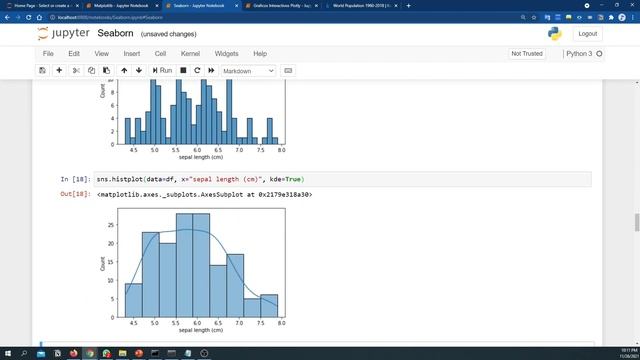Rename notebook by clicking Seaborn title
640x360 pixels.
(x=116, y=33)
